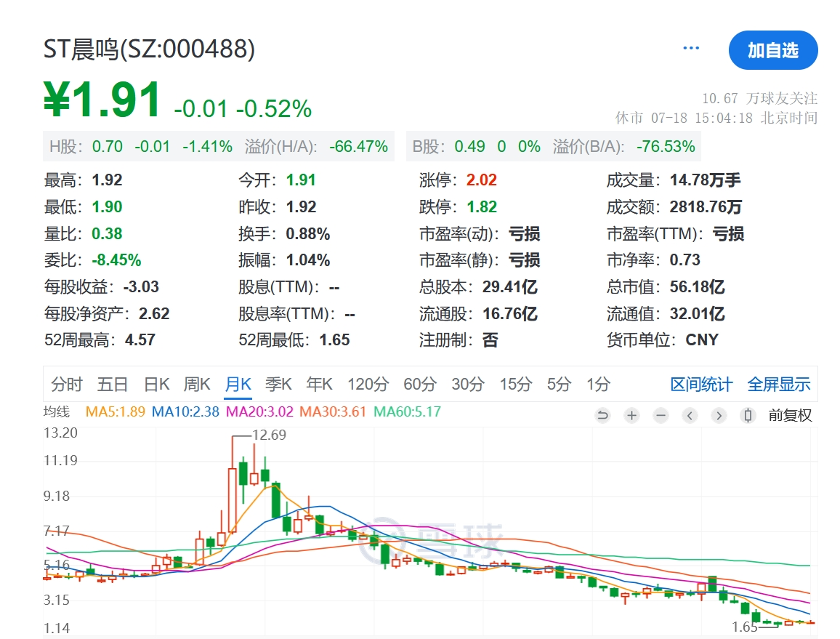The image size is (840, 639).
Task: Click the 涨停 value 2.02
Action: pyautogui.click(x=482, y=180)
